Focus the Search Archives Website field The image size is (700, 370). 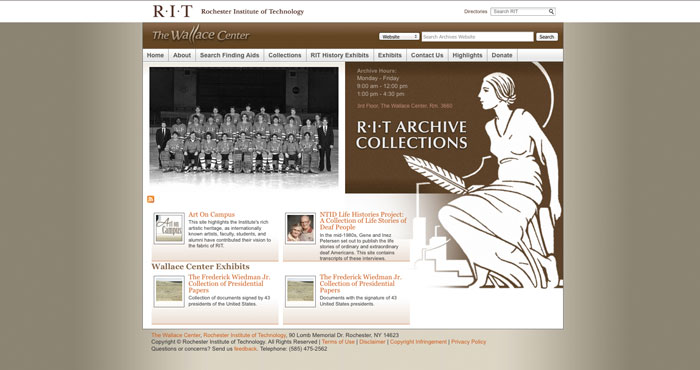477,37
